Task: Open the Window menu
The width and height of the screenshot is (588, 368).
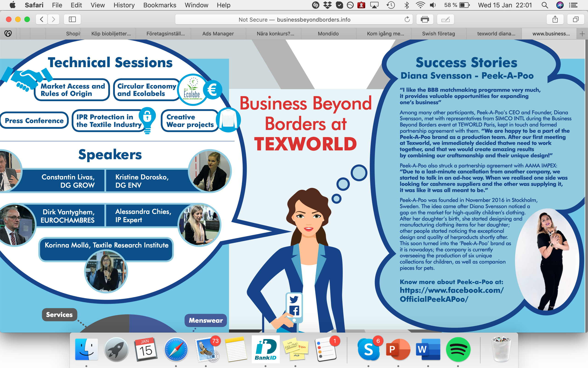Action: [x=196, y=5]
